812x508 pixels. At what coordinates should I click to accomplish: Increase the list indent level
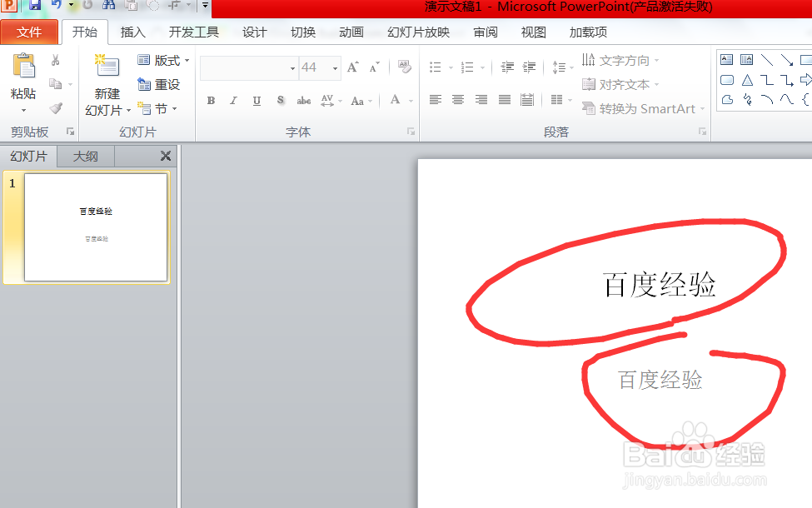[529, 67]
